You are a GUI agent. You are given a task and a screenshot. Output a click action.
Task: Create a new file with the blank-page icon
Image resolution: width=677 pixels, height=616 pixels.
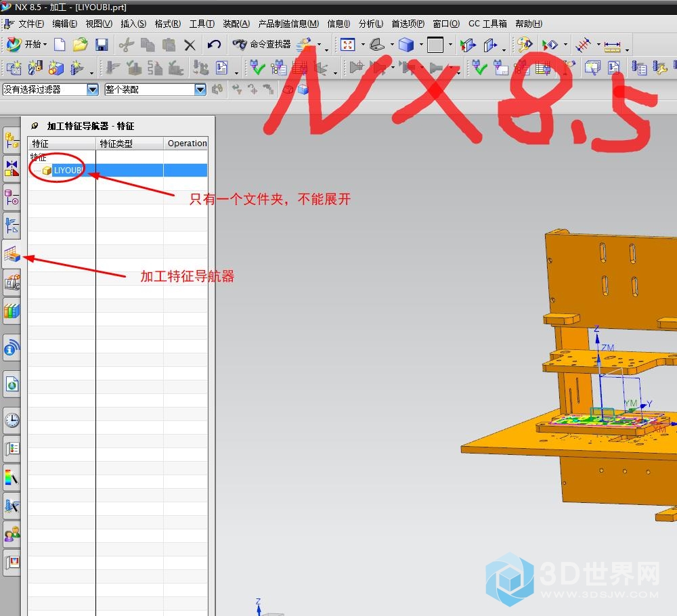[x=60, y=44]
